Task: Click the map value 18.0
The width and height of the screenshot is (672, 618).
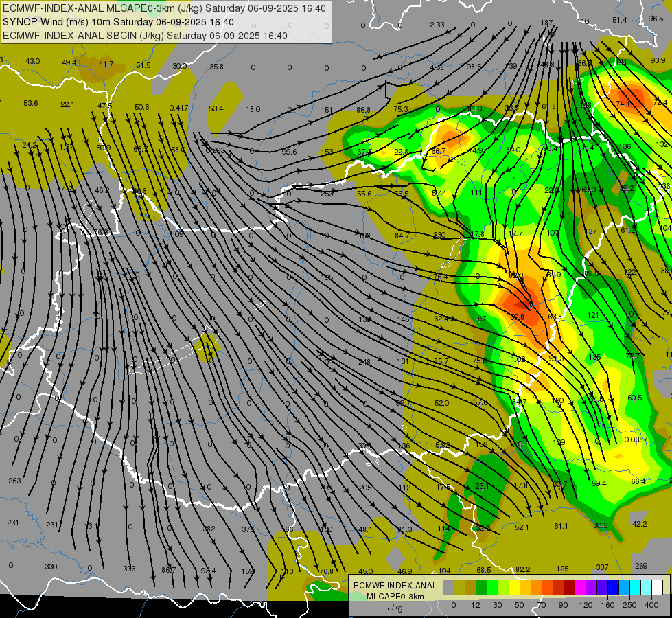Action: pyautogui.click(x=253, y=109)
